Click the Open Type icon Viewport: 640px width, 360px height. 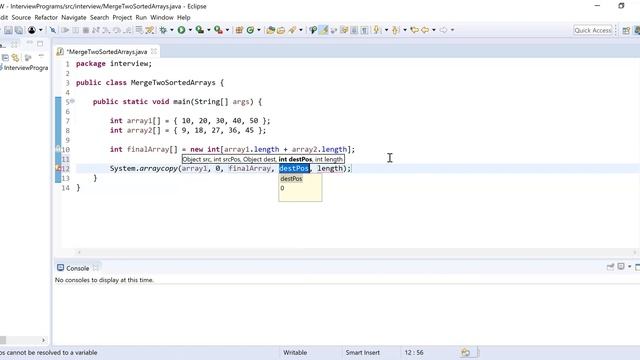[x=270, y=30]
